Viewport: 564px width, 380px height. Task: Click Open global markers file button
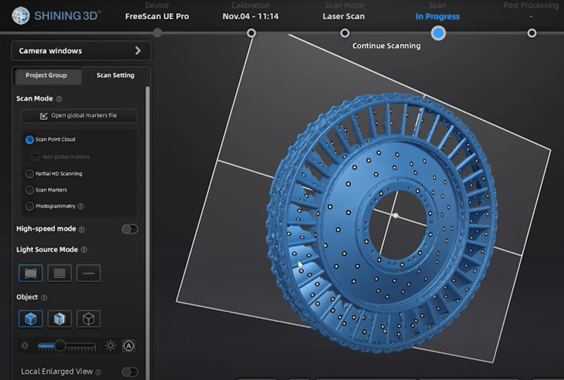pos(78,116)
